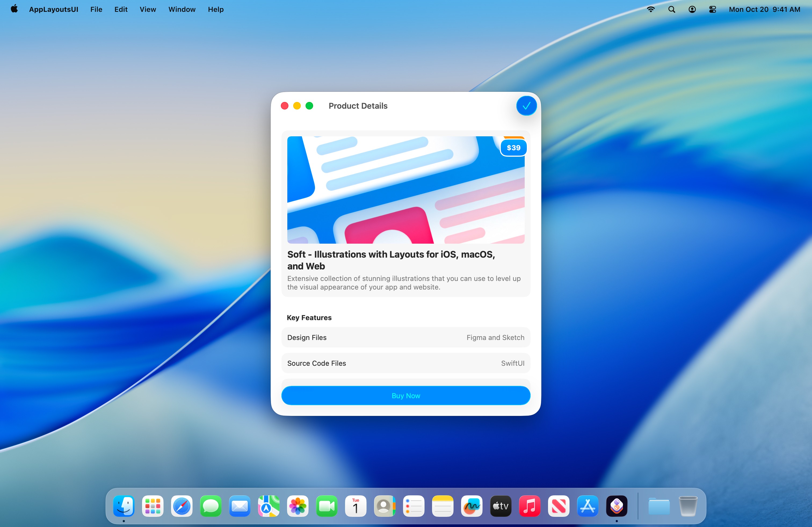Click the Key Features heading
The height and width of the screenshot is (527, 812).
pos(309,317)
